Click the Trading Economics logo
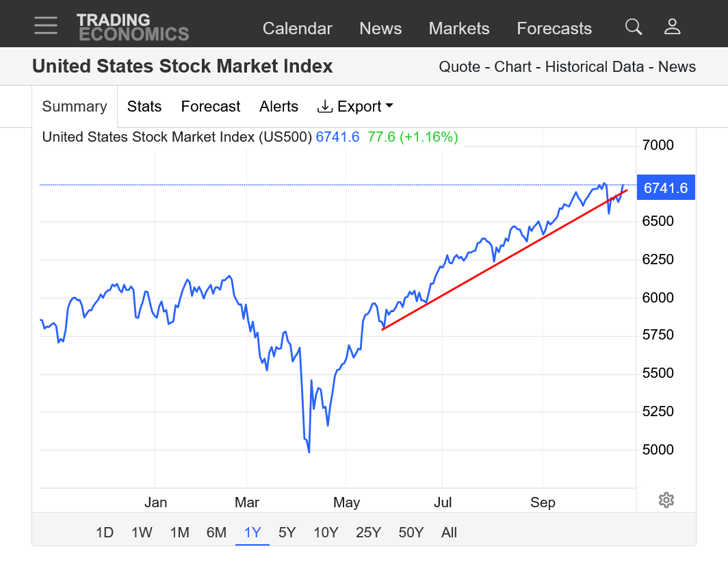Viewport: 728px width, 562px height. (x=133, y=27)
